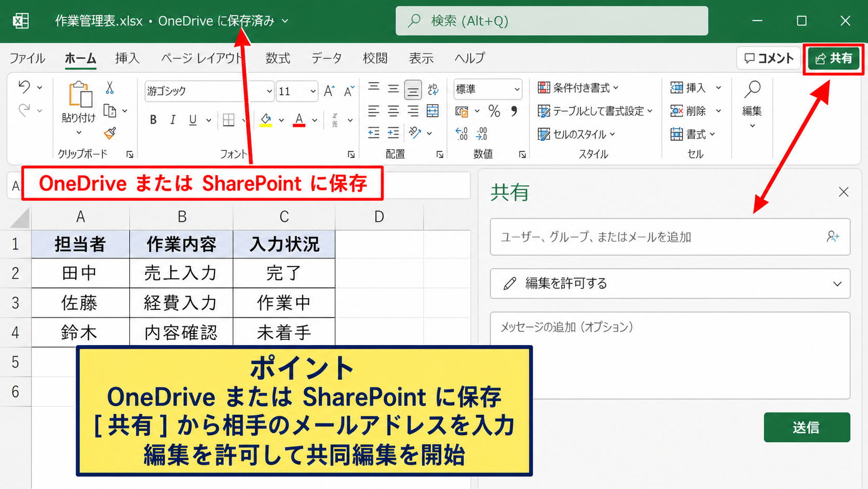The image size is (868, 489).
Task: Click the percent style icon
Action: (x=494, y=111)
